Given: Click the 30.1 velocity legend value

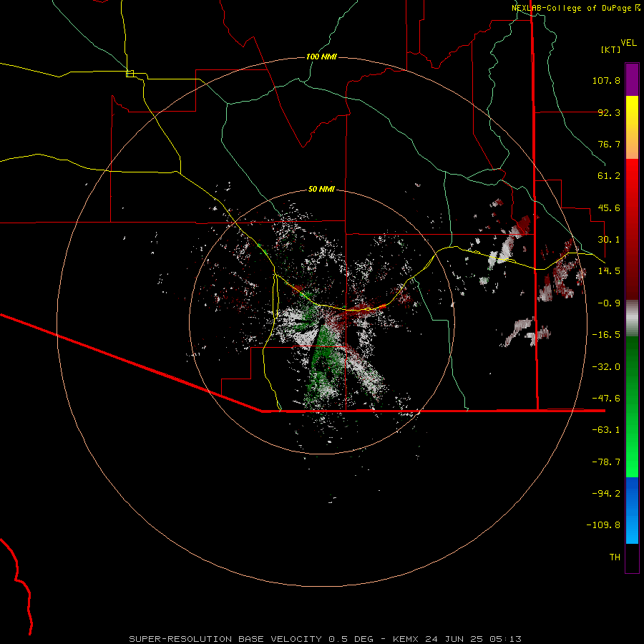Looking at the screenshot, I should click(609, 240).
